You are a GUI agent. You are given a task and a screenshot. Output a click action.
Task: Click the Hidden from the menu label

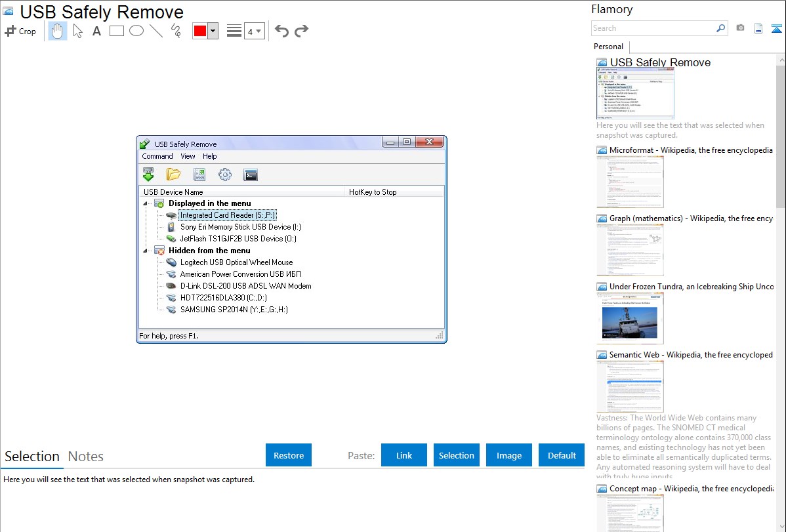pos(209,251)
